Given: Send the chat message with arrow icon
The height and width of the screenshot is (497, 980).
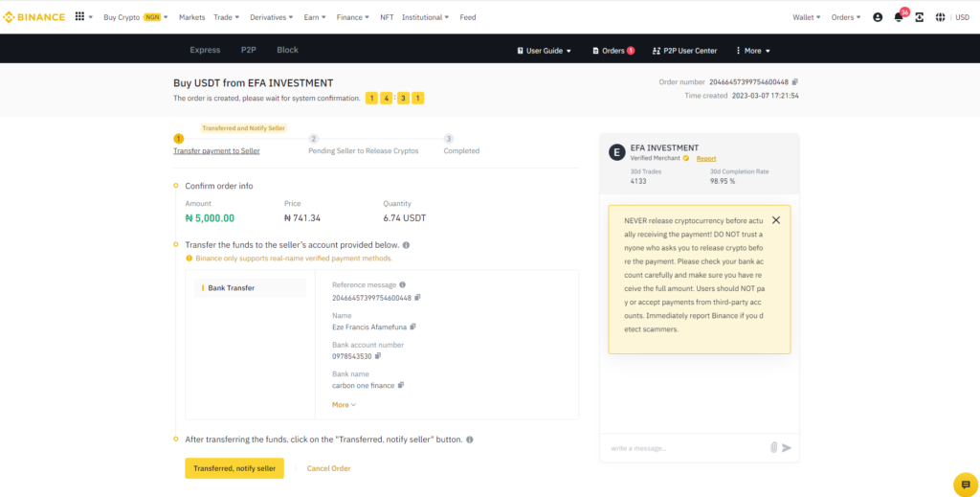Looking at the screenshot, I should pyautogui.click(x=787, y=447).
